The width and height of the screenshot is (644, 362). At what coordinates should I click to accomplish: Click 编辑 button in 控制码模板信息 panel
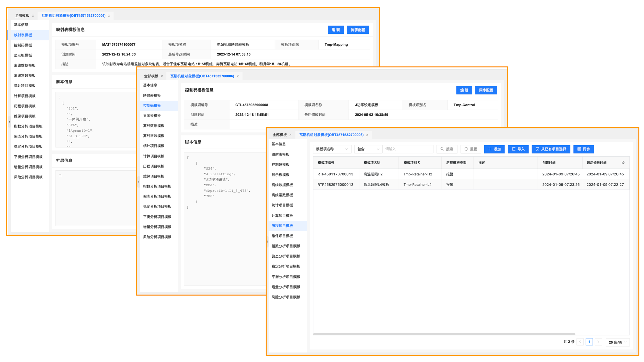pos(464,90)
